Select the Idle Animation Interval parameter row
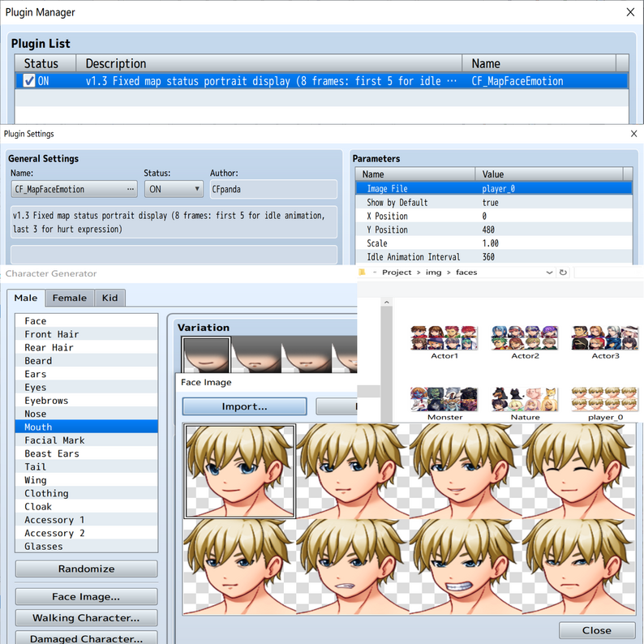Image resolution: width=644 pixels, height=644 pixels. (494, 256)
